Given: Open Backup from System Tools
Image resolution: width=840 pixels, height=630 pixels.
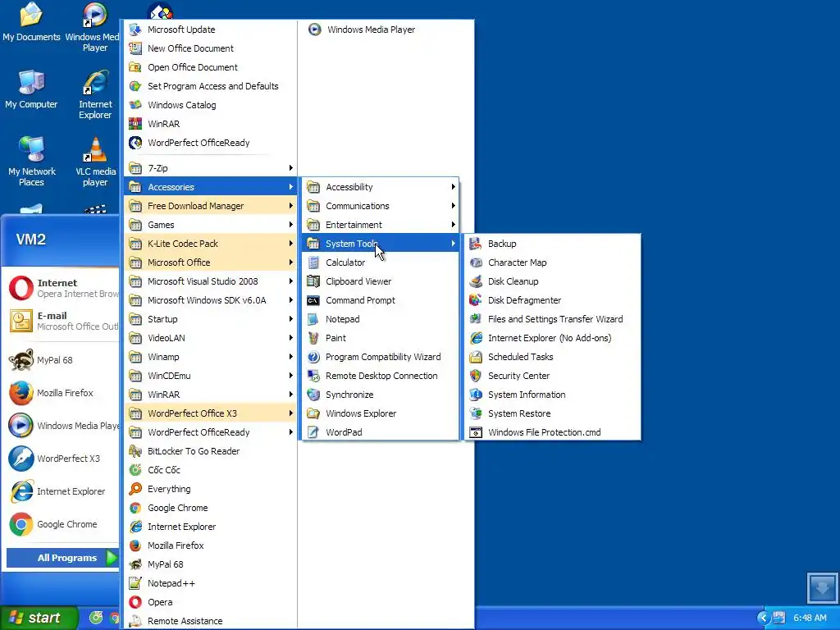Looking at the screenshot, I should 552,244.
